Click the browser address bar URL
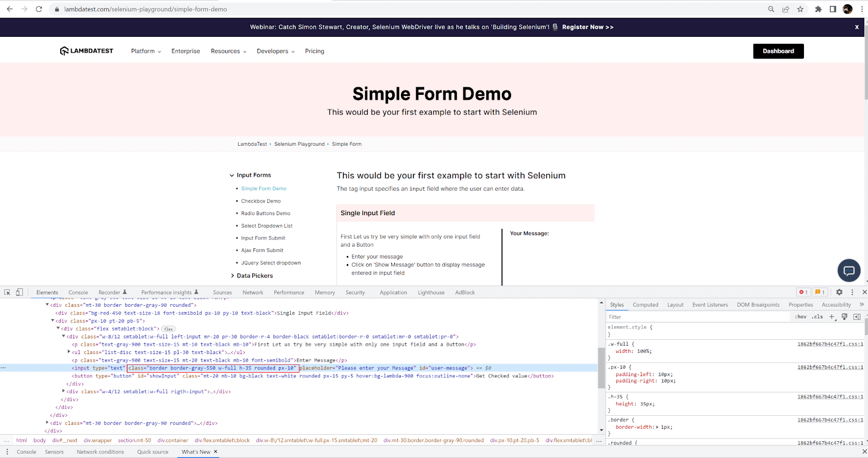 tap(145, 9)
